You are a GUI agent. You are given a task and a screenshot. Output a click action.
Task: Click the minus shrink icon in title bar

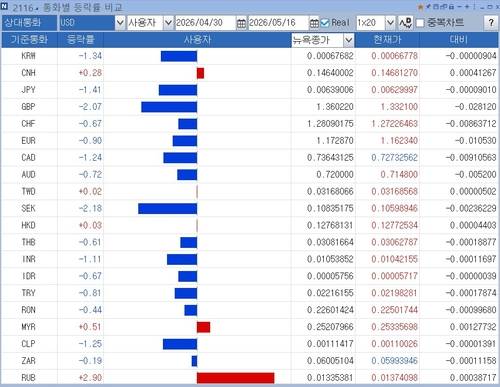pyautogui.click(x=459, y=6)
